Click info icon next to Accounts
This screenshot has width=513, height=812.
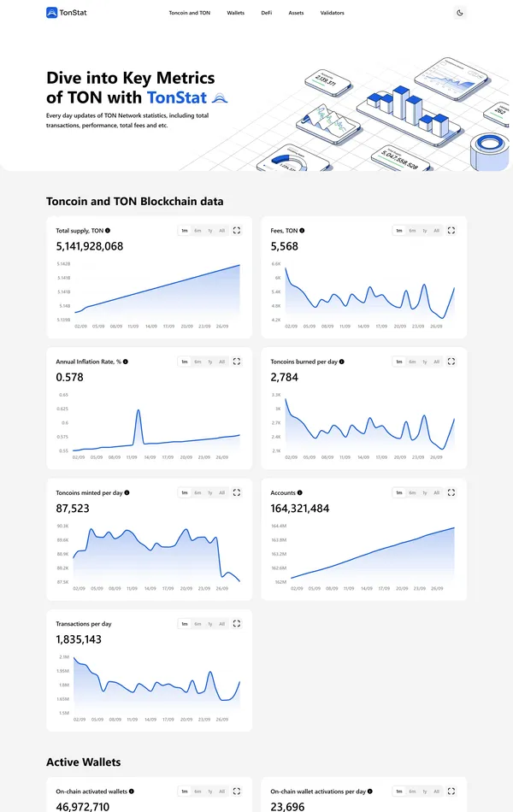[301, 493]
